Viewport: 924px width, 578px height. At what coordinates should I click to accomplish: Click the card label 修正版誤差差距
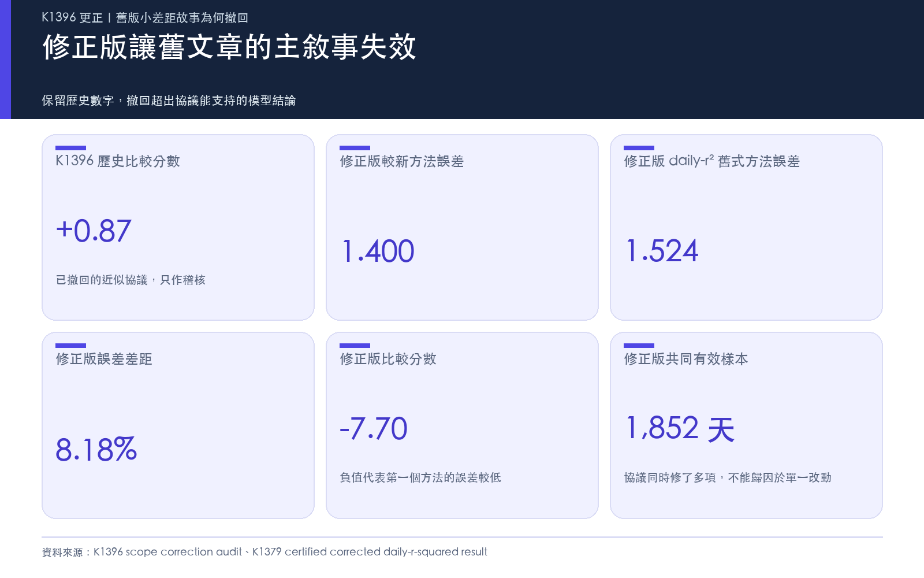click(104, 359)
